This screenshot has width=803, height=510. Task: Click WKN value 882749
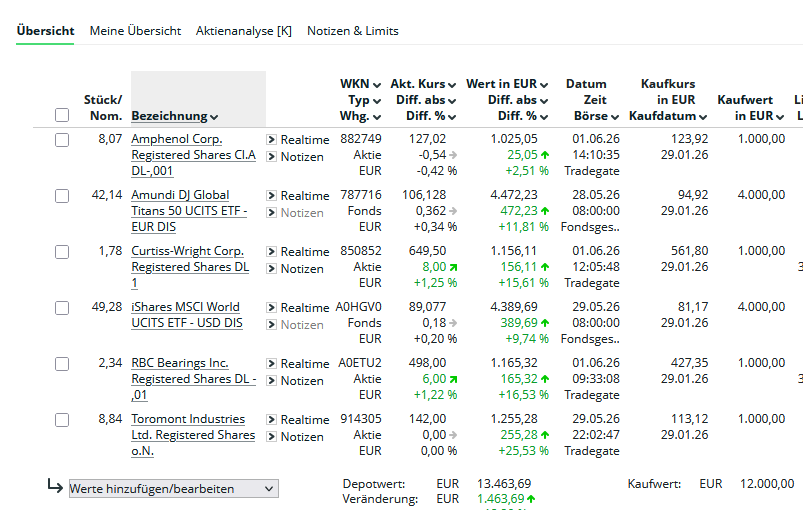pos(361,139)
